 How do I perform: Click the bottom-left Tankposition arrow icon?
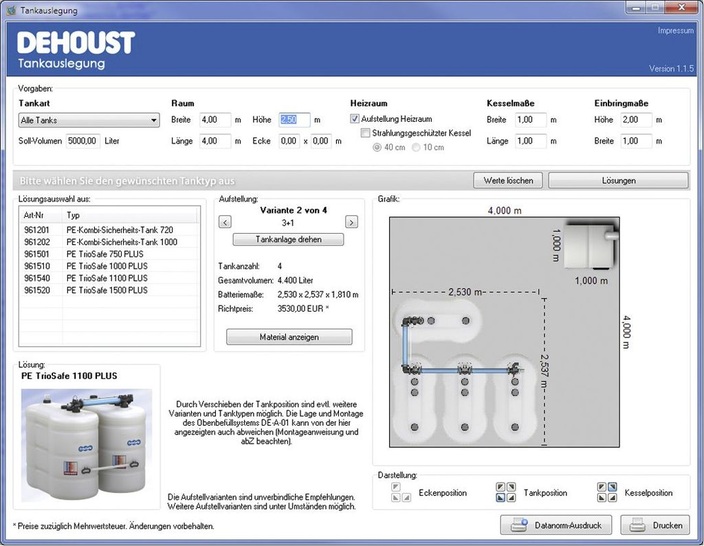click(499, 497)
